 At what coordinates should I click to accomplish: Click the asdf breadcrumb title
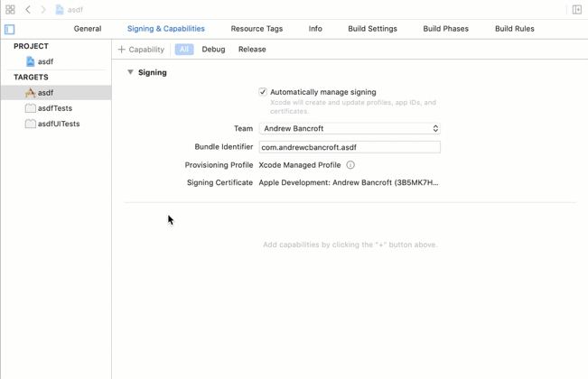[x=75, y=10]
